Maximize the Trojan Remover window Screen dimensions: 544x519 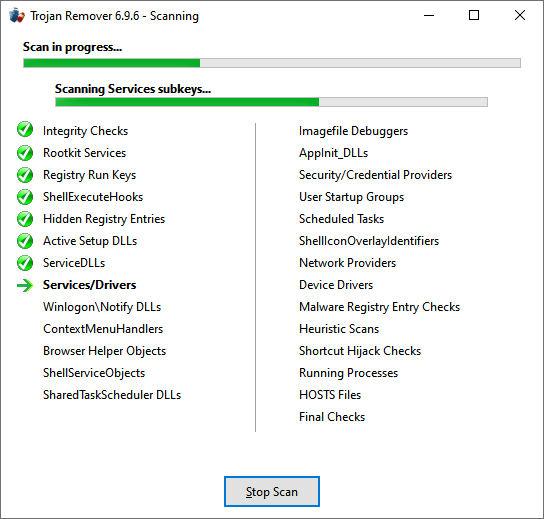click(x=474, y=16)
